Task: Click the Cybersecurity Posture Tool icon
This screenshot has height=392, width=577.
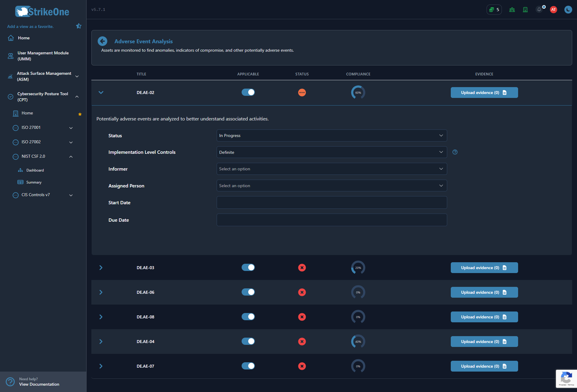Action: [x=11, y=97]
